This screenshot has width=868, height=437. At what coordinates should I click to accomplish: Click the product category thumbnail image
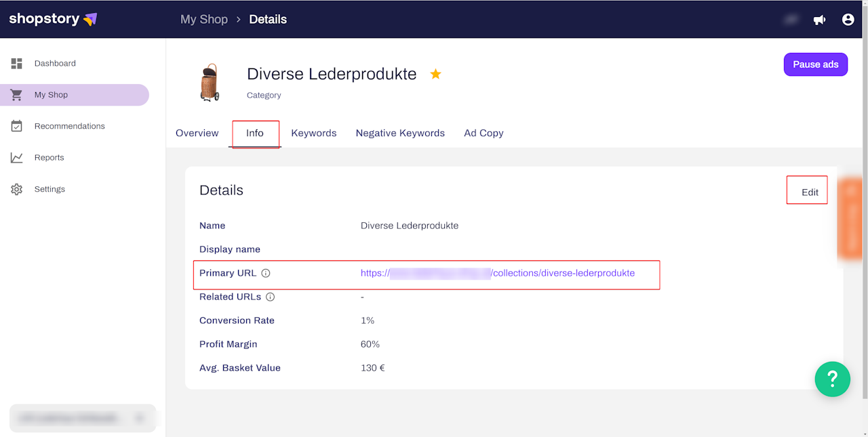click(210, 83)
